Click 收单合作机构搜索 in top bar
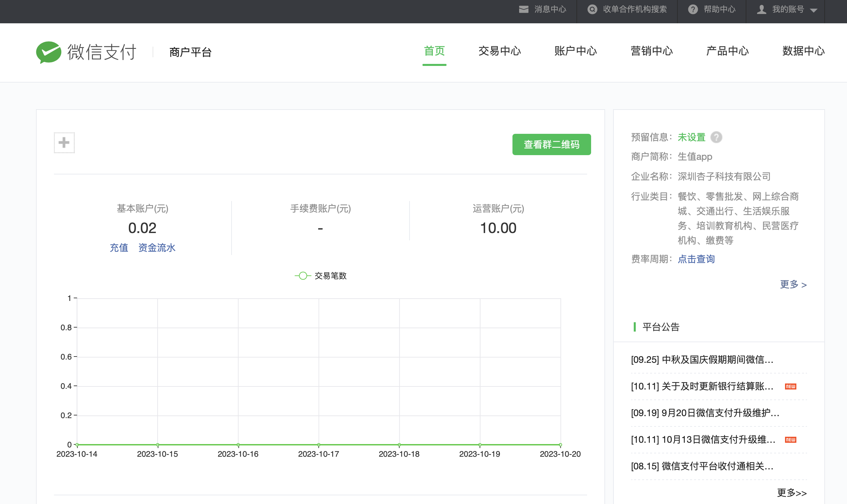 pos(635,10)
